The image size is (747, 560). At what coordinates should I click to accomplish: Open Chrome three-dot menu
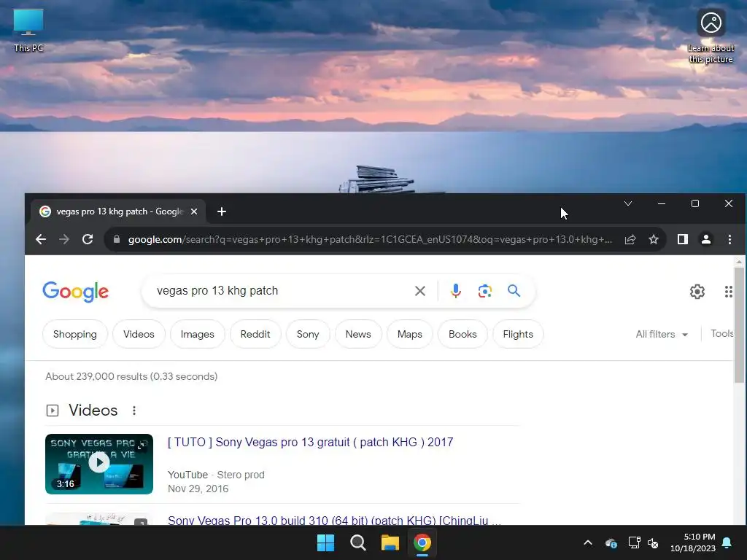click(x=729, y=239)
